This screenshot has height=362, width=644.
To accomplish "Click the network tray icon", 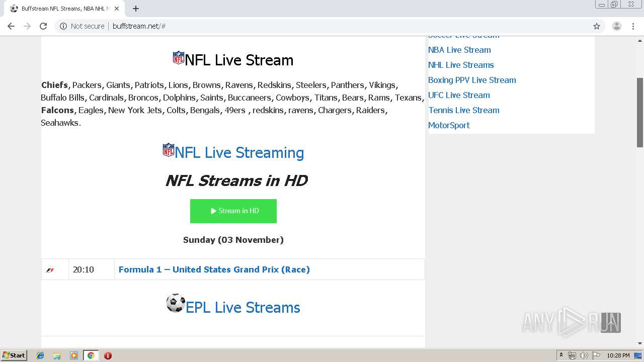I will tap(572, 355).
